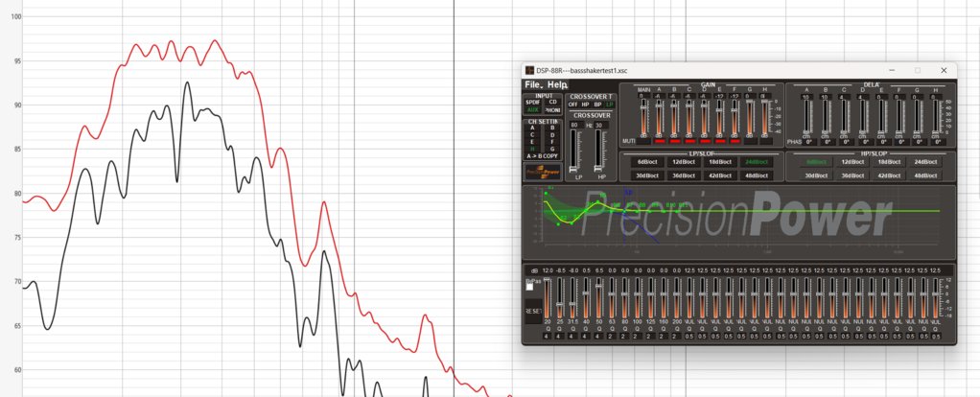Select SPDIF input source
This screenshot has width=980, height=397.
533,102
